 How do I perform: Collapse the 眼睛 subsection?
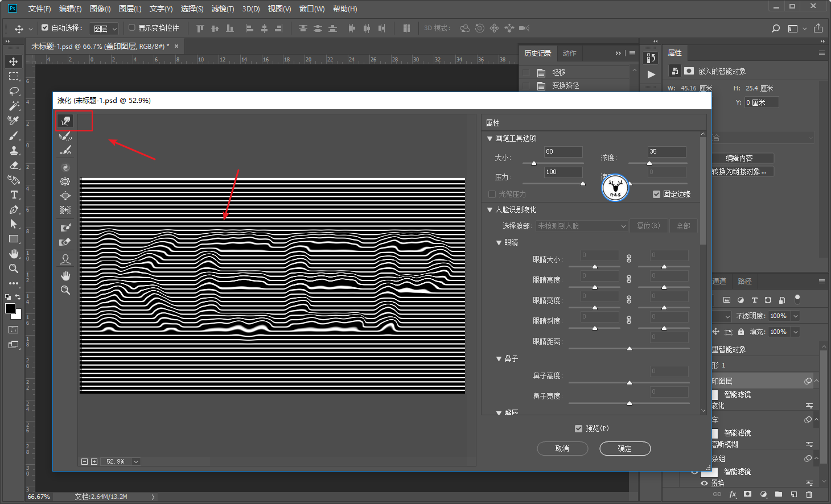coord(499,243)
